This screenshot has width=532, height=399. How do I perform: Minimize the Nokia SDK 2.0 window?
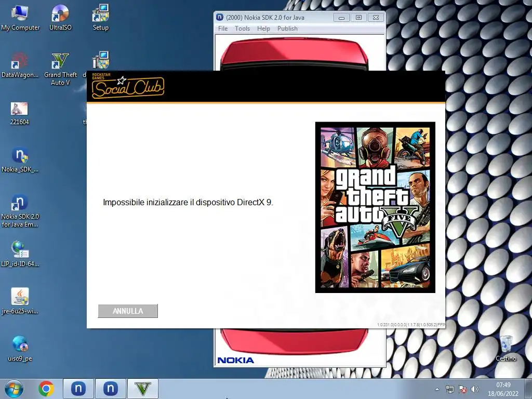coord(342,17)
